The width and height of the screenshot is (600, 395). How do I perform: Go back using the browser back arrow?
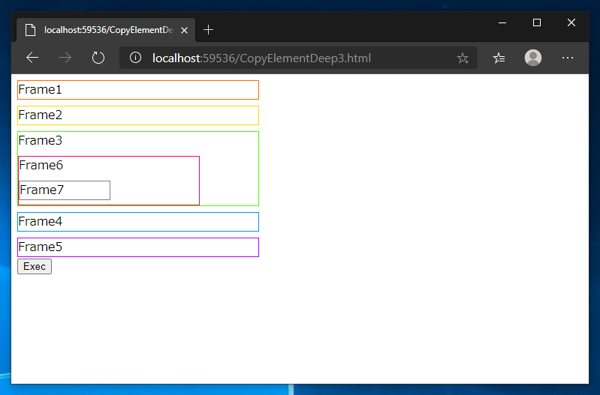(x=33, y=58)
